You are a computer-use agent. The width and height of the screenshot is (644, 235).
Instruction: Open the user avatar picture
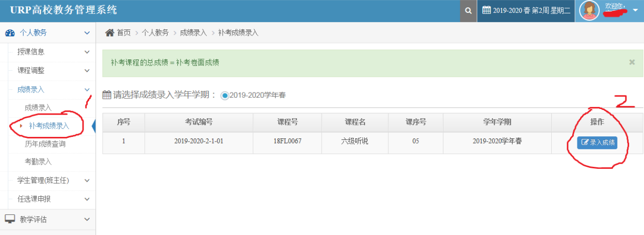pyautogui.click(x=590, y=10)
